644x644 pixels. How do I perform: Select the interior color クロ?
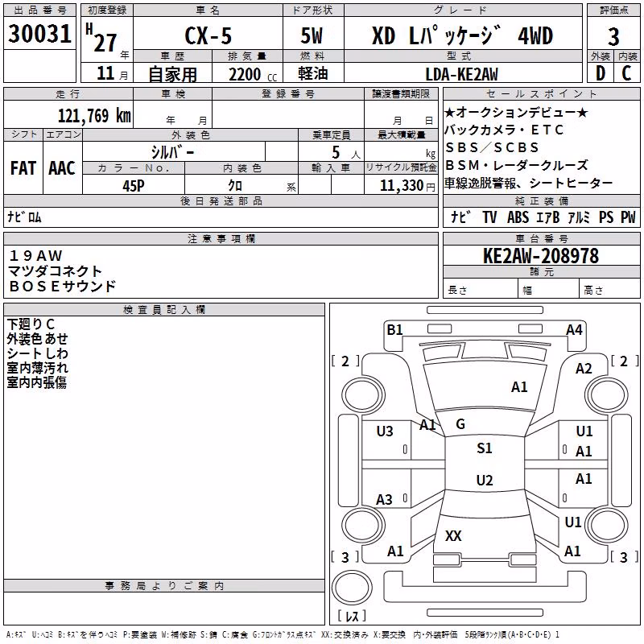[235, 186]
